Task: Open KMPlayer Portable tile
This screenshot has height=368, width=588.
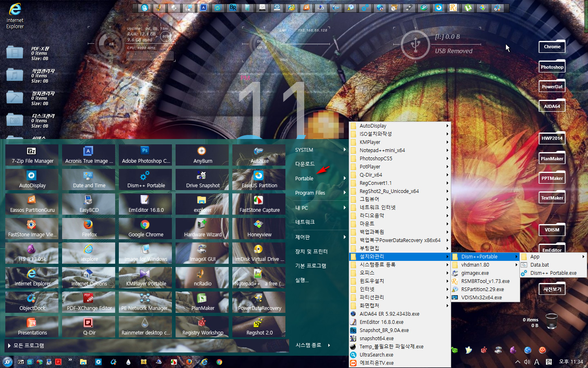Action: pos(145,278)
